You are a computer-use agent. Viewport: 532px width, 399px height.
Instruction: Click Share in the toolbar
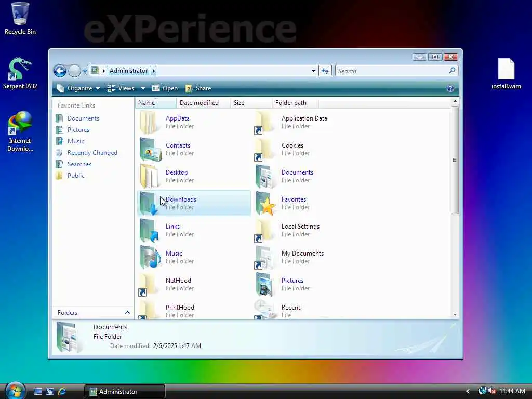point(198,88)
